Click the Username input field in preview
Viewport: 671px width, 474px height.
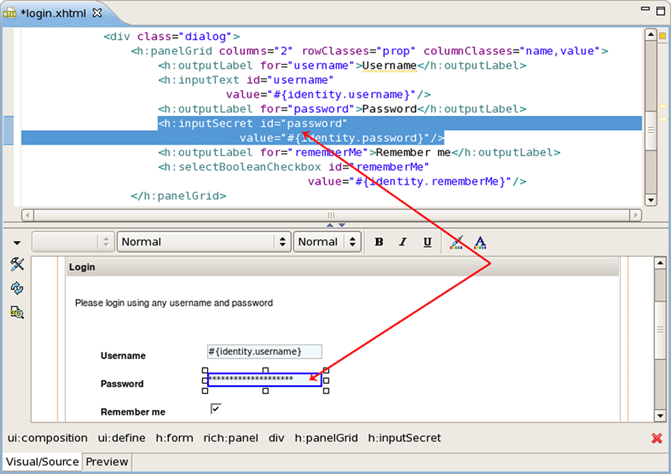pos(264,352)
